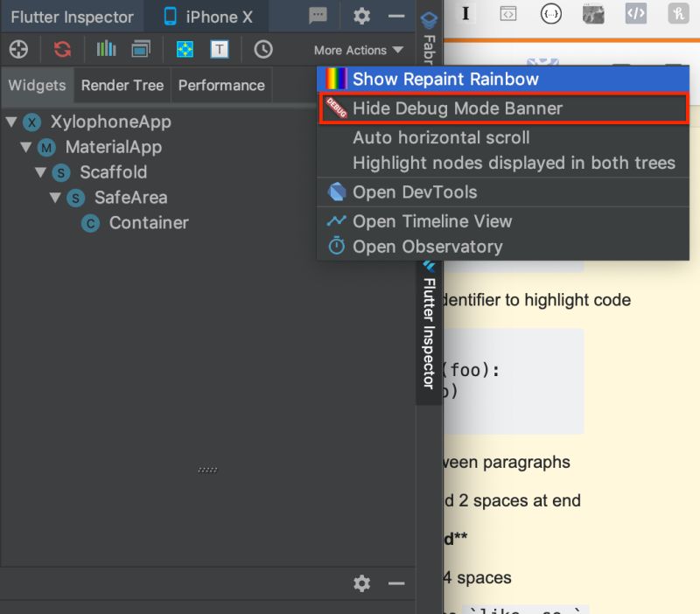Open inspector settings gear in header
The height and width of the screenshot is (614, 700).
[361, 16]
